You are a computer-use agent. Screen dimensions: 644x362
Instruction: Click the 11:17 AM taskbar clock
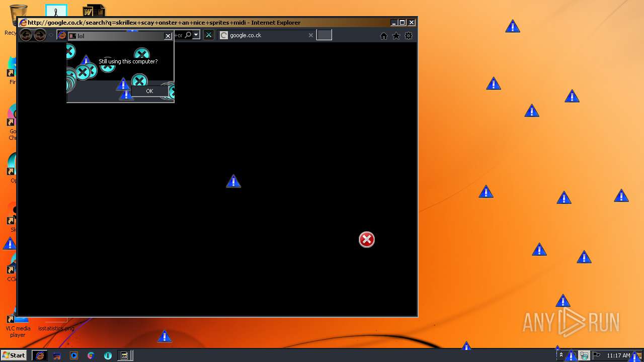[618, 355]
